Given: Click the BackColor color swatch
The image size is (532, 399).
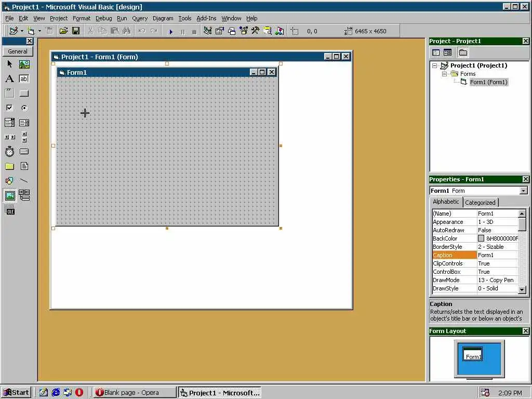Looking at the screenshot, I should point(481,238).
